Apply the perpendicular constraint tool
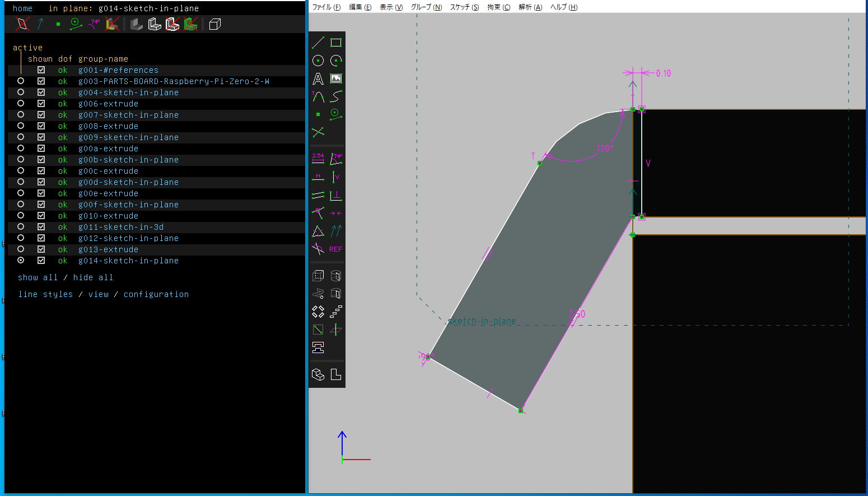The image size is (868, 496). tap(336, 196)
